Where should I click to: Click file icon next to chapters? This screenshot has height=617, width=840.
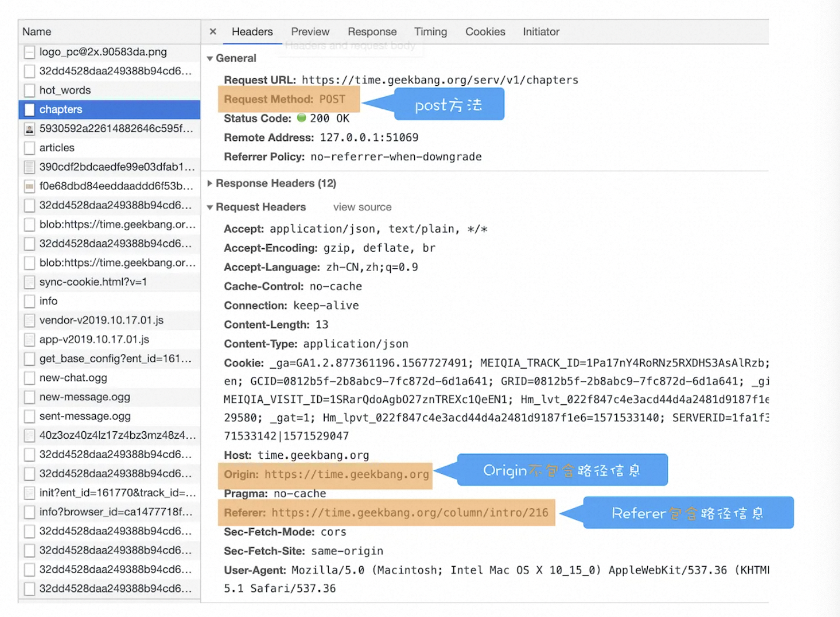tap(29, 110)
